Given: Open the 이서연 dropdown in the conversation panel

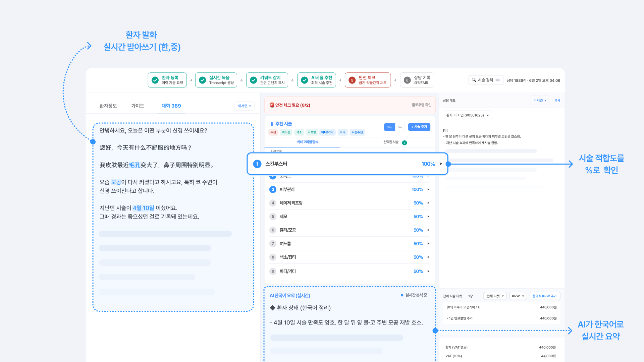Looking at the screenshot, I should click(x=245, y=106).
